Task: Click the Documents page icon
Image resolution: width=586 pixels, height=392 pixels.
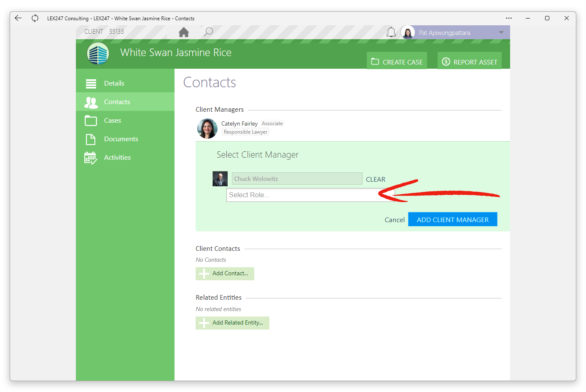Action: click(x=91, y=139)
